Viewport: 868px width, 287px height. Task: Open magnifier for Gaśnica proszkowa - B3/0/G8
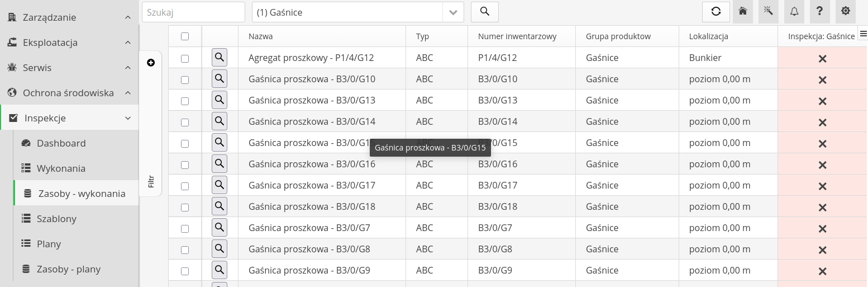(x=220, y=249)
